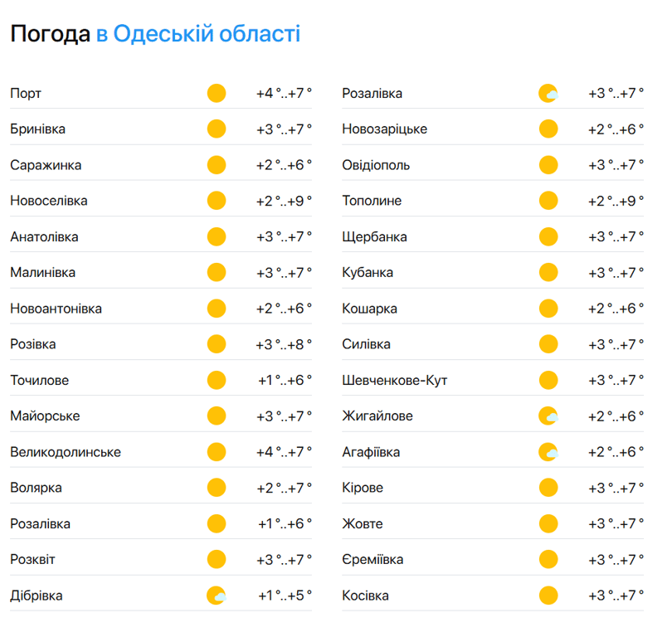Viewport: 672px width, 637px height.
Task: Click the sun icon in the Косівка row
Action: tap(548, 596)
